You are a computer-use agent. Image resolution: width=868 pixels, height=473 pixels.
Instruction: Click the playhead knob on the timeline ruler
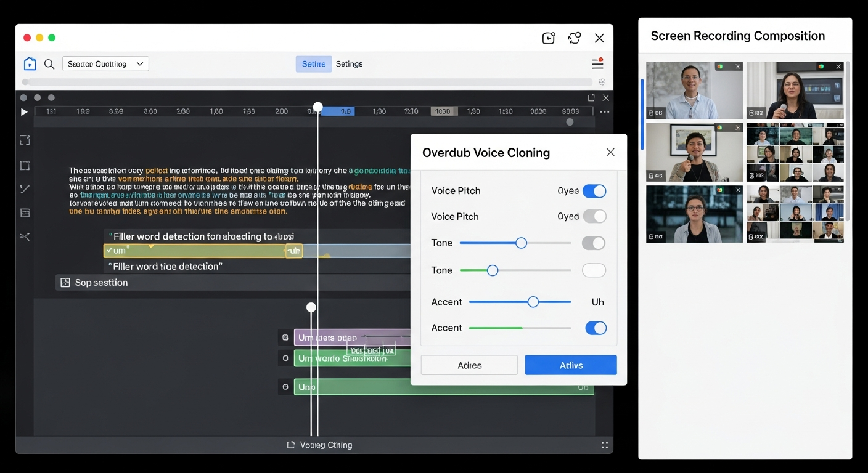tap(317, 107)
